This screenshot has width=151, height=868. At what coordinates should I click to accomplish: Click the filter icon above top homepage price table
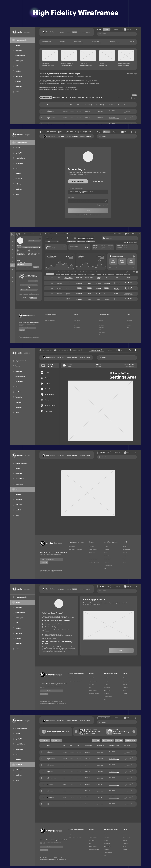coord(135,98)
